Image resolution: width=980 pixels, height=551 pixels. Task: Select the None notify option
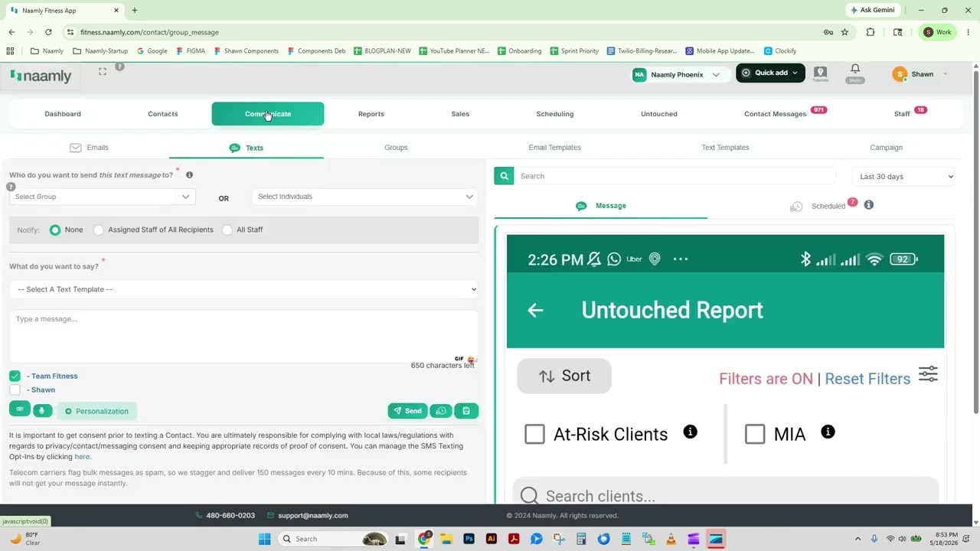click(55, 230)
